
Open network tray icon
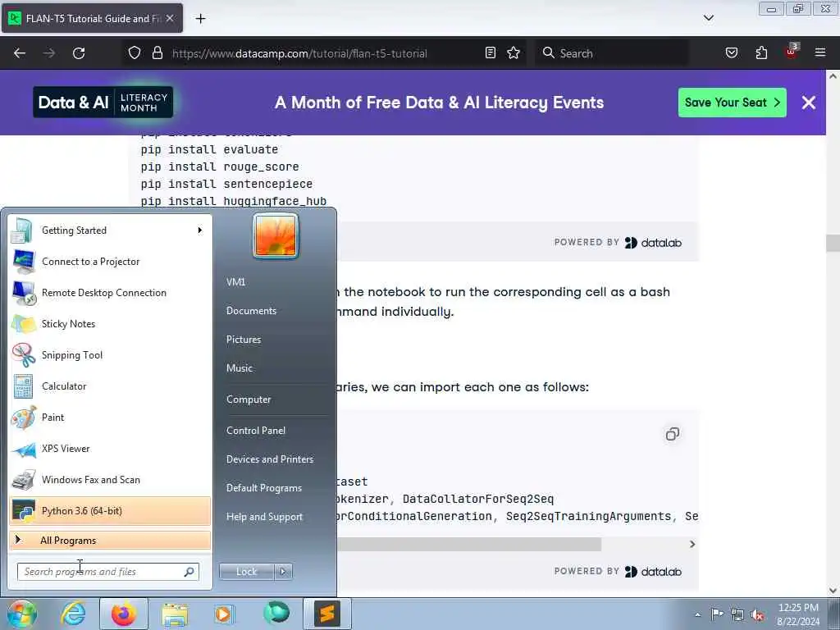tap(737, 614)
